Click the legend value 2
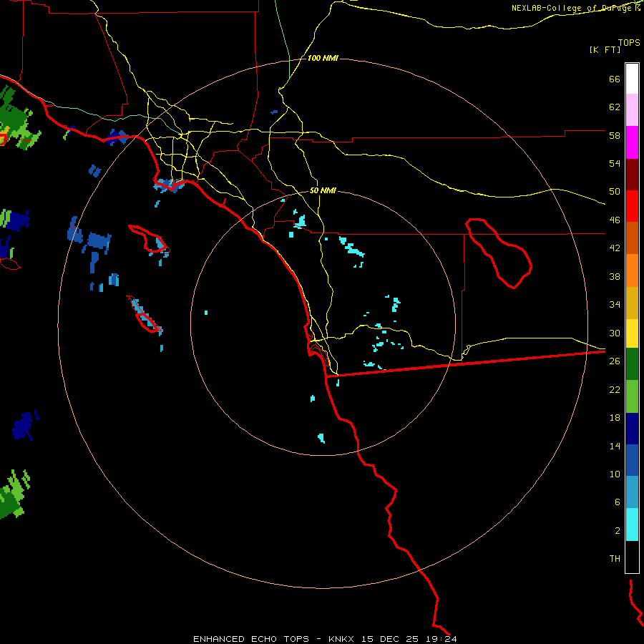The image size is (644, 644). pyautogui.click(x=618, y=531)
